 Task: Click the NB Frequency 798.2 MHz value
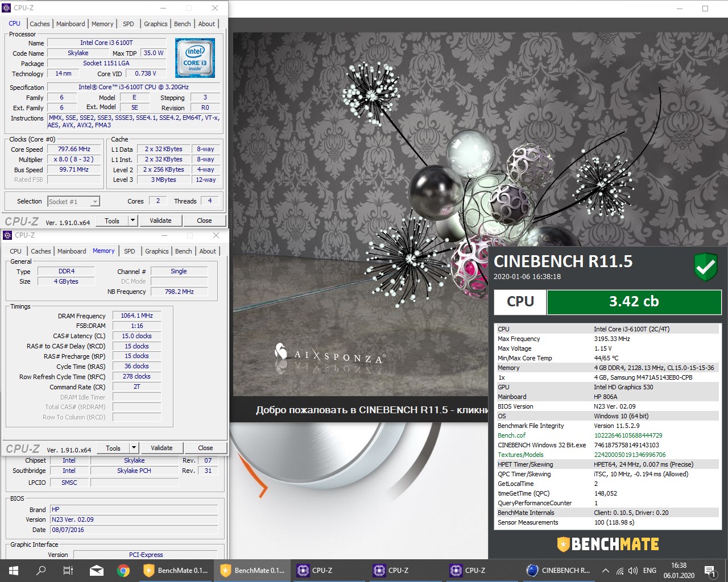[179, 292]
